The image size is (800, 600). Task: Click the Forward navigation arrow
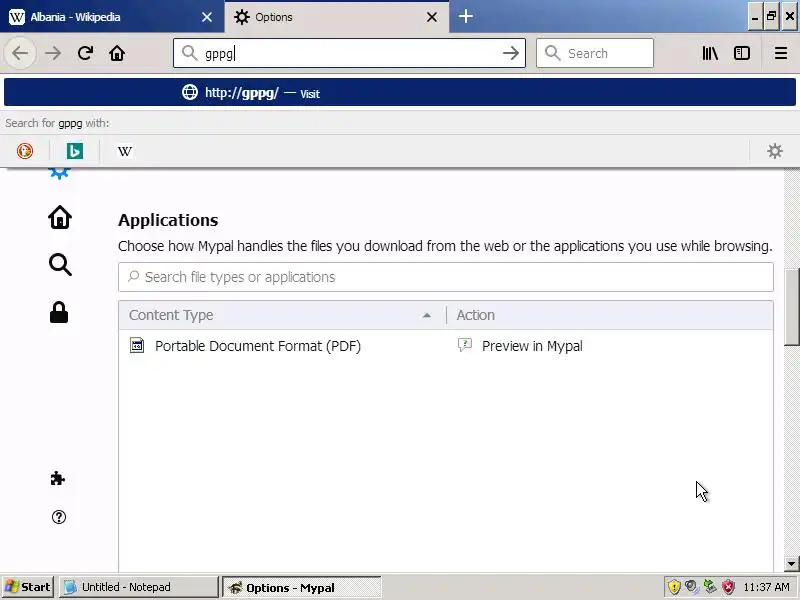53,53
